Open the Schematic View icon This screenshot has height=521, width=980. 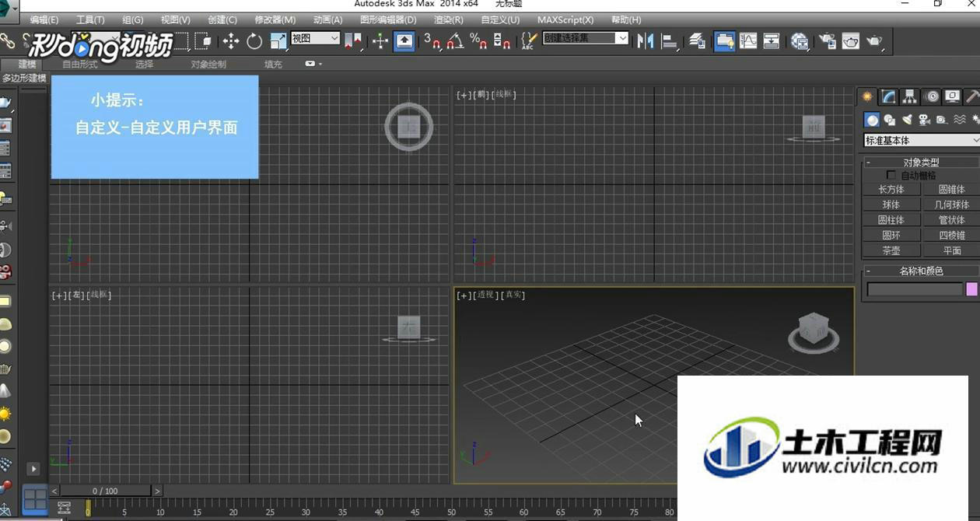(x=772, y=41)
